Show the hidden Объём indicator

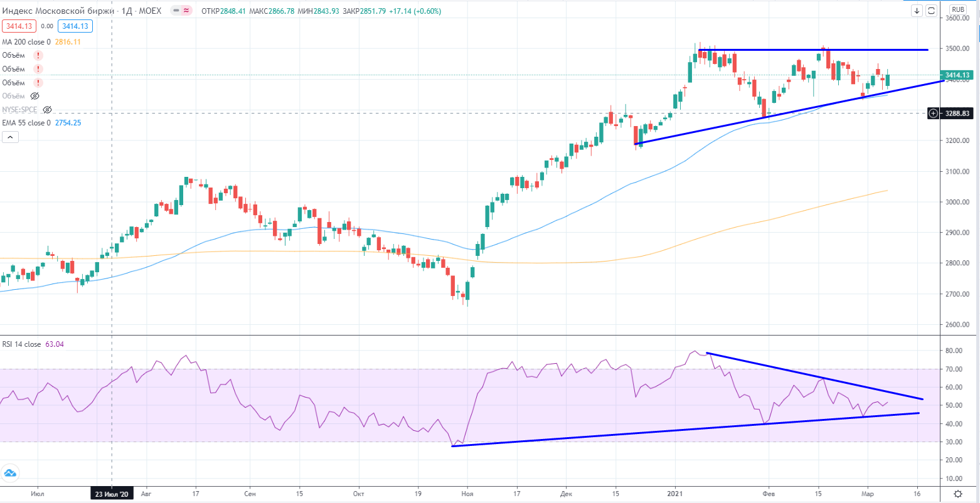[x=35, y=96]
